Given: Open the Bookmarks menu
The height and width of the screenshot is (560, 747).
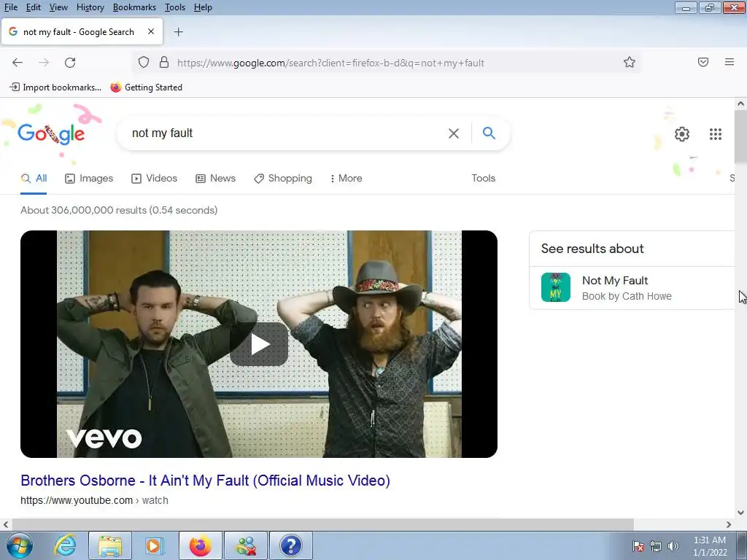Looking at the screenshot, I should coord(134,7).
